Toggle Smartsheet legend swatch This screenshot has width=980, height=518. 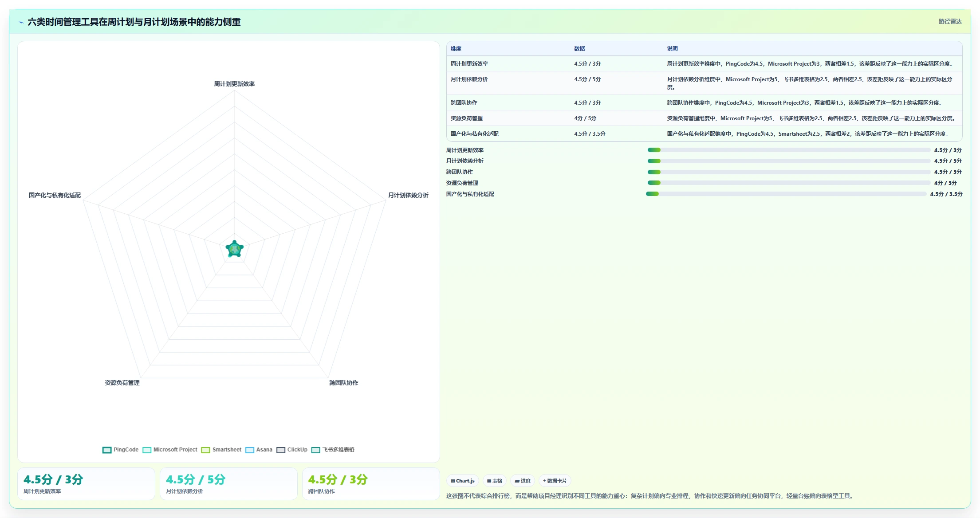206,450
